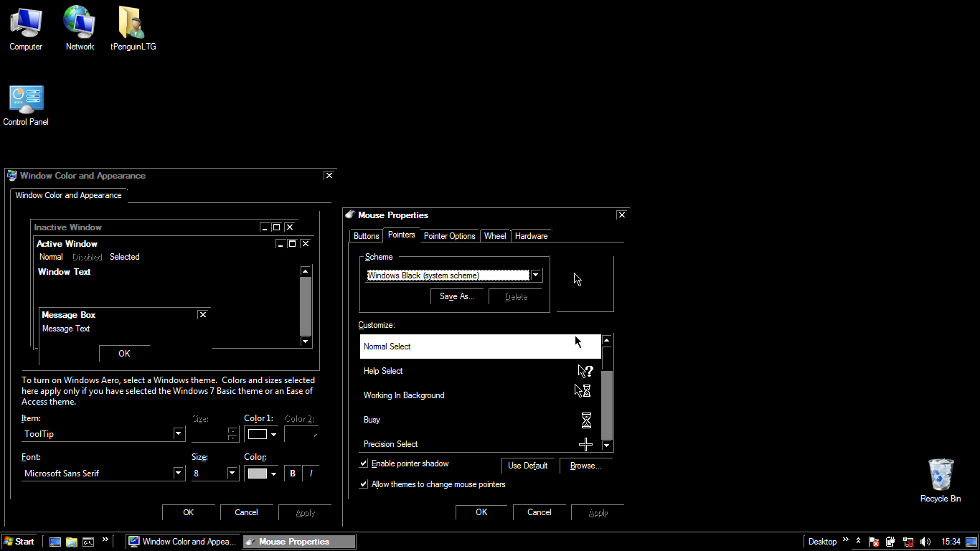The image size is (980, 551).
Task: Toggle Enable pointer shadow checkbox
Action: pyautogui.click(x=364, y=463)
